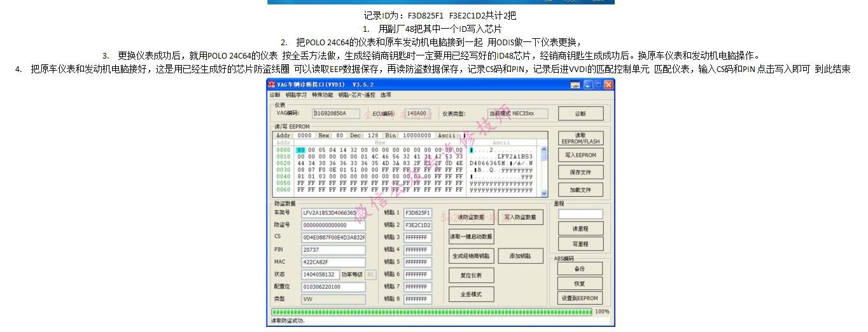Click the 钥匙 4 ID field
The image size is (868, 332).
pyautogui.click(x=417, y=250)
